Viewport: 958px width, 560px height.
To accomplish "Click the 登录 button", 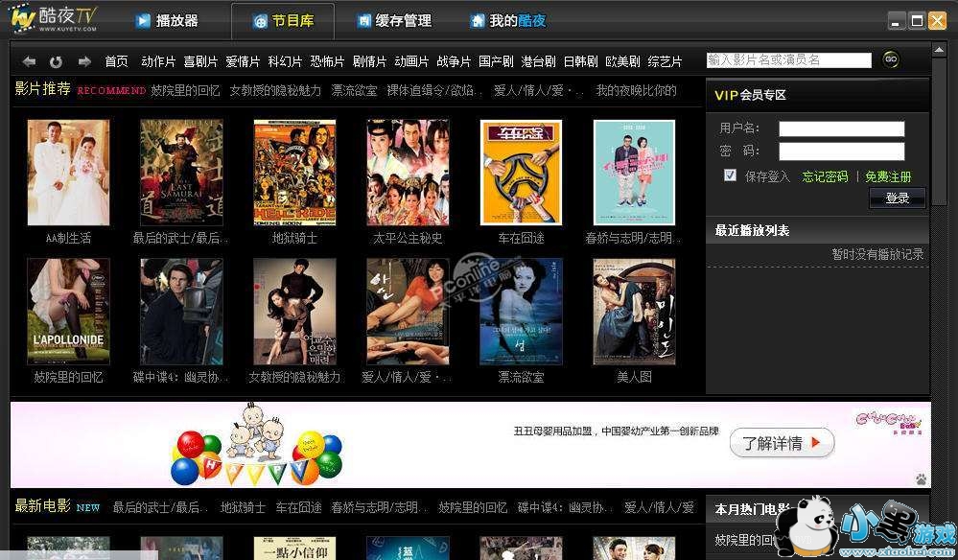I will click(x=897, y=198).
